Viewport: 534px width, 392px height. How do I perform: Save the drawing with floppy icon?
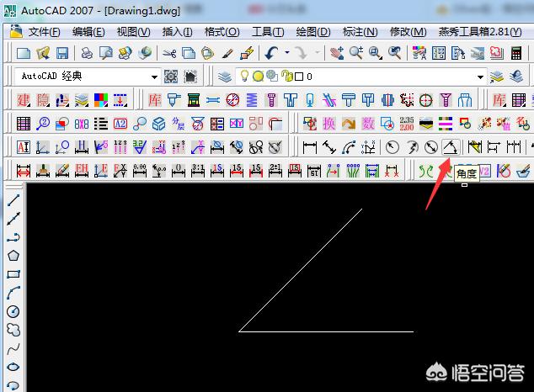tap(62, 53)
